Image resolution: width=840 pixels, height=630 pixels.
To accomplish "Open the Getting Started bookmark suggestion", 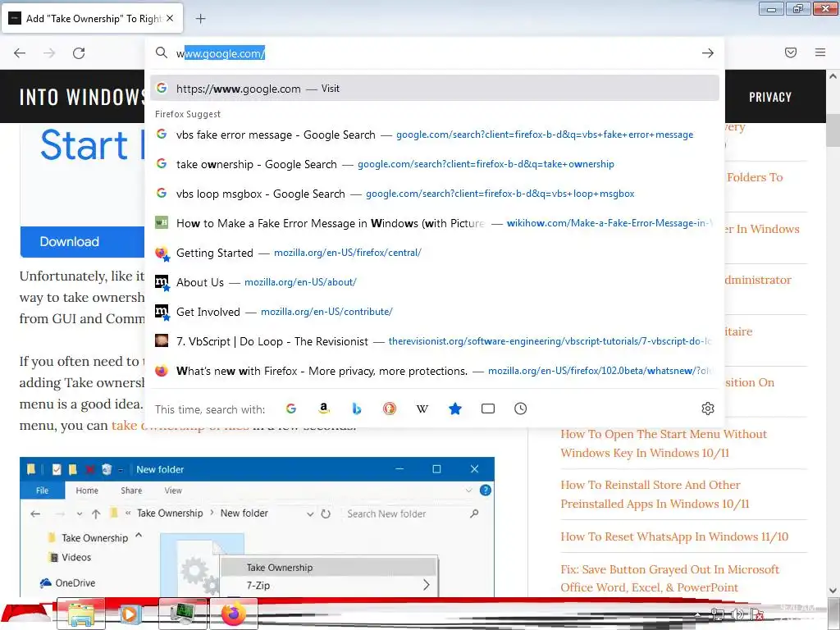I will tap(435, 253).
